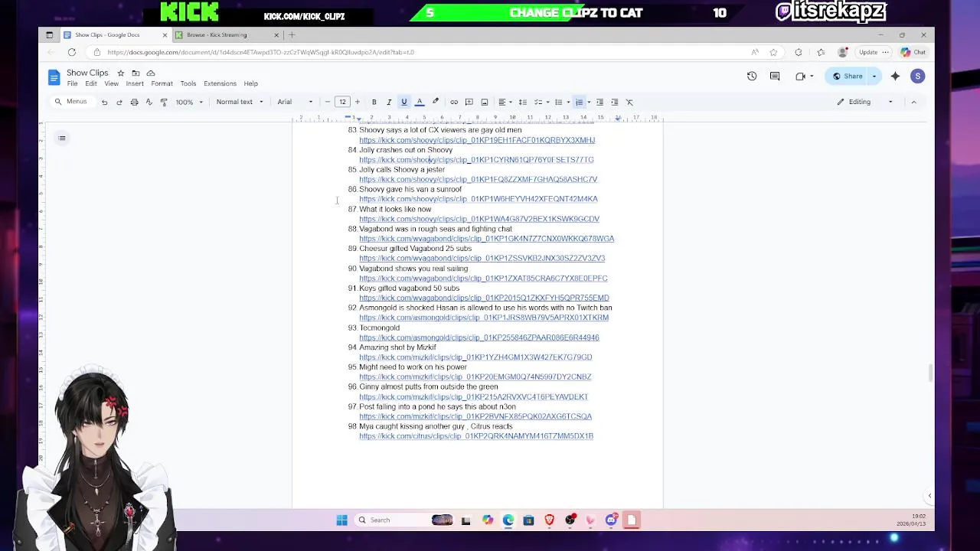This screenshot has height=551, width=980.
Task: Click Increase indent
Action: pos(614,102)
